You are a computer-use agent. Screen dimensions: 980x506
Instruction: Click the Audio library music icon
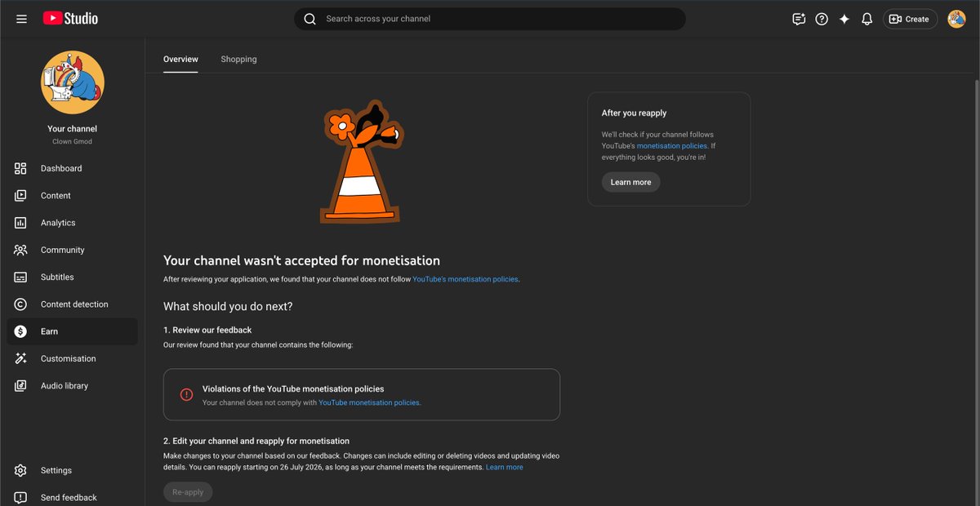tap(21, 386)
